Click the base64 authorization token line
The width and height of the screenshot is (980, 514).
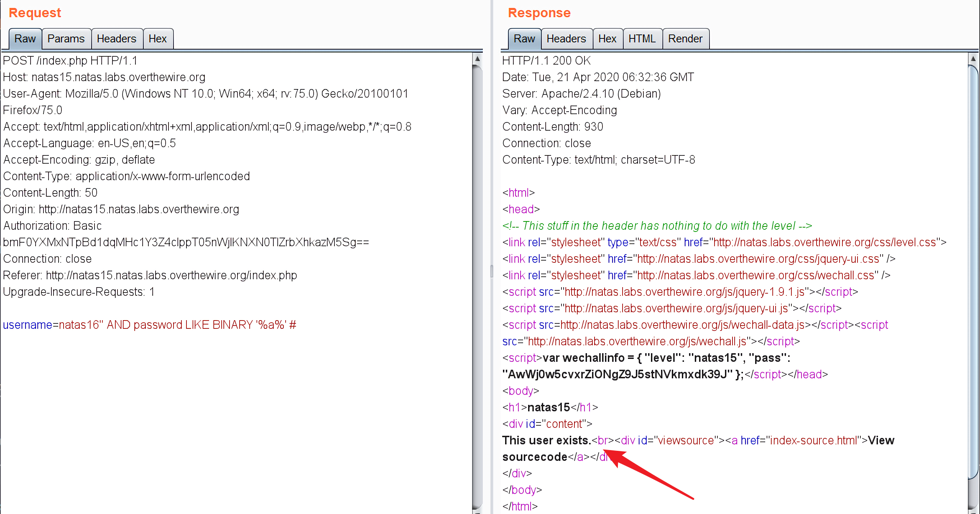tap(186, 242)
